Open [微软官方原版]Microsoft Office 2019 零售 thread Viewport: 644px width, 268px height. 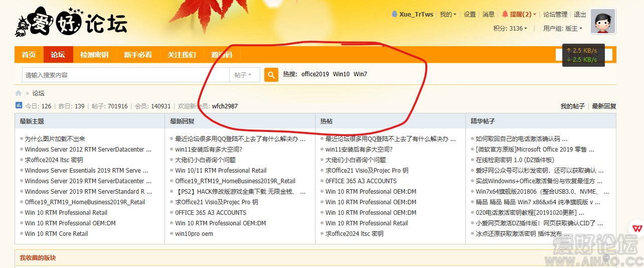pyautogui.click(x=535, y=150)
